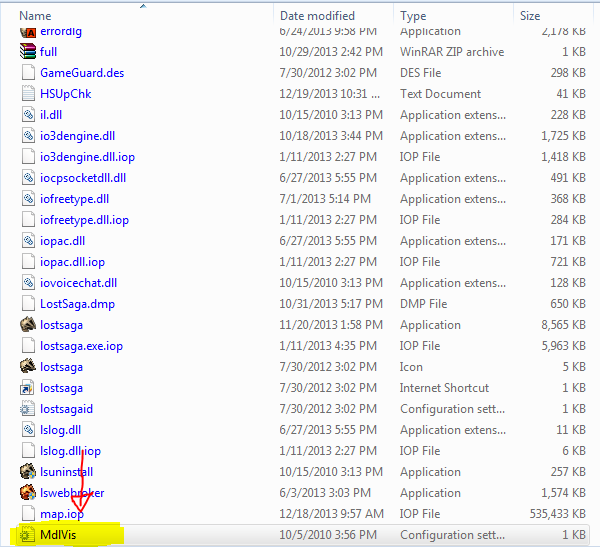The height and width of the screenshot is (547, 600).
Task: Click the lostsaga Application helmet icon
Action: 28,325
